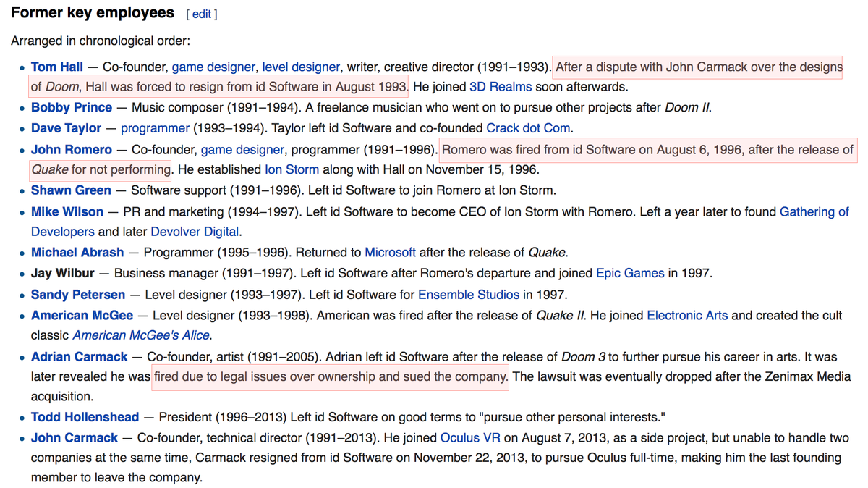
Task: Follow the game designer link in Tom Hall's entry
Action: pyautogui.click(x=213, y=67)
